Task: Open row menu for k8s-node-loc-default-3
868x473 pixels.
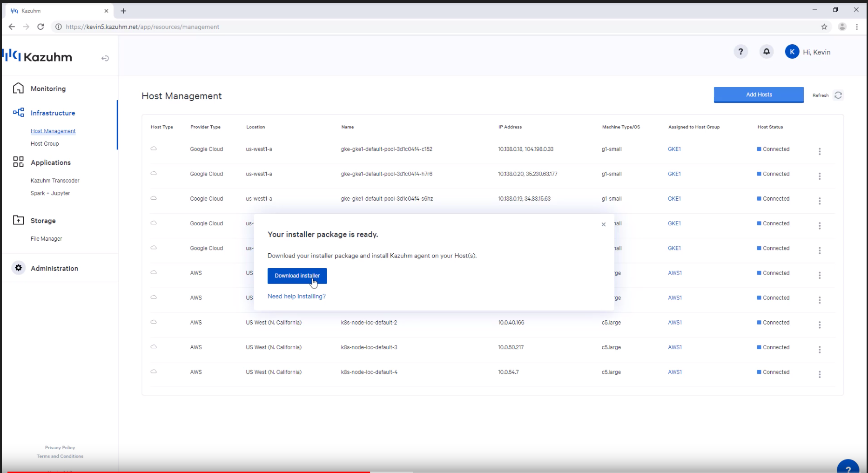Action: [820, 349]
